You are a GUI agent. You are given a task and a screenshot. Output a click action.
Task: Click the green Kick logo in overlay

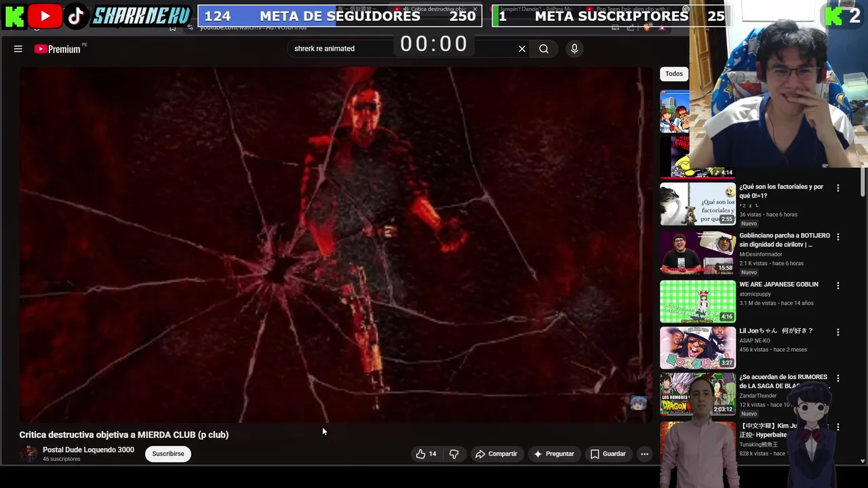pyautogui.click(x=14, y=16)
